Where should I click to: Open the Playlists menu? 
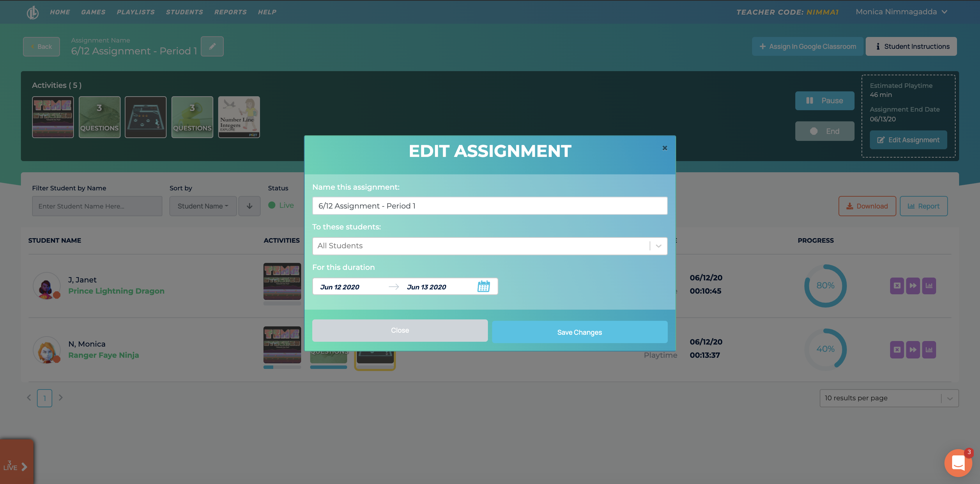click(136, 12)
